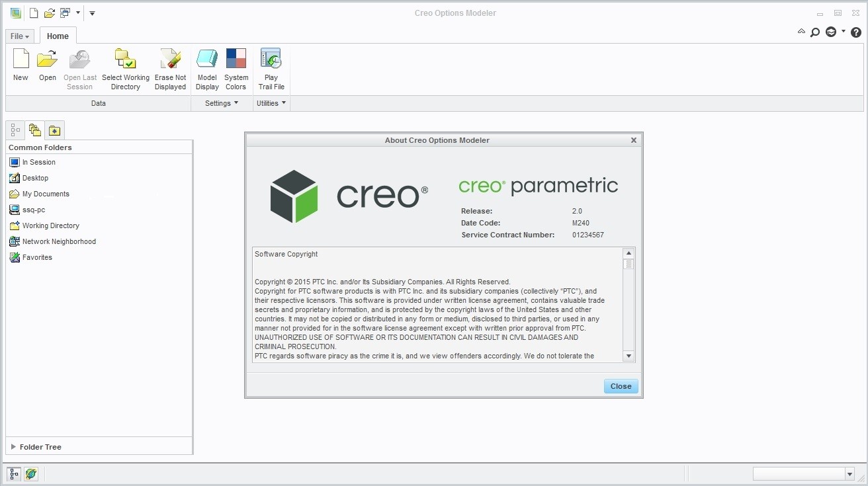This screenshot has height=486, width=868.
Task: Open a file with the ribbon Open icon
Action: pos(48,59)
